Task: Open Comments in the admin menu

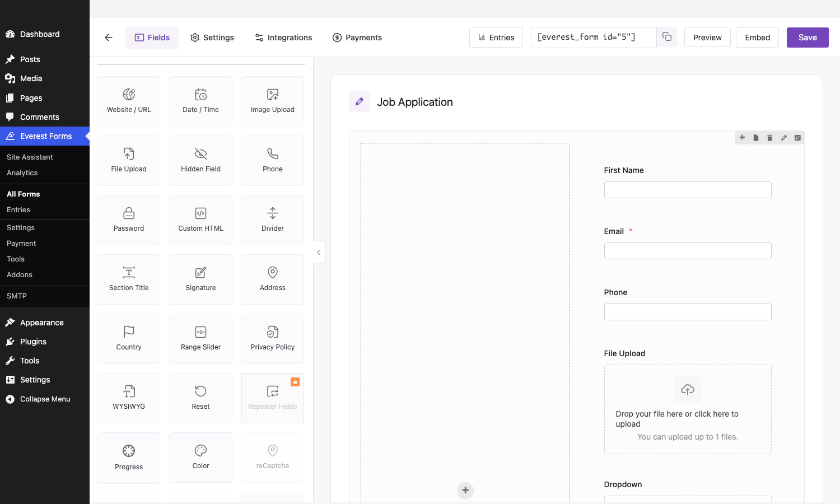Action: coord(45,117)
